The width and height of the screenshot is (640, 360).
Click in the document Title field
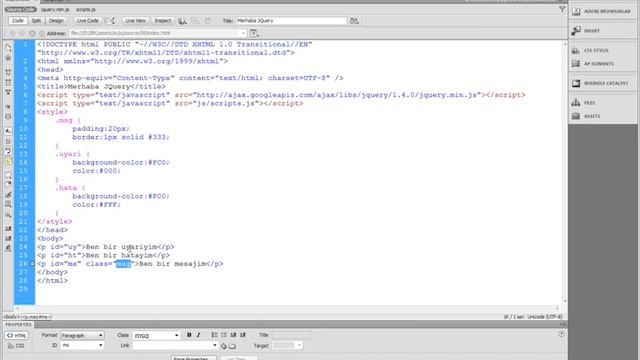click(x=291, y=21)
